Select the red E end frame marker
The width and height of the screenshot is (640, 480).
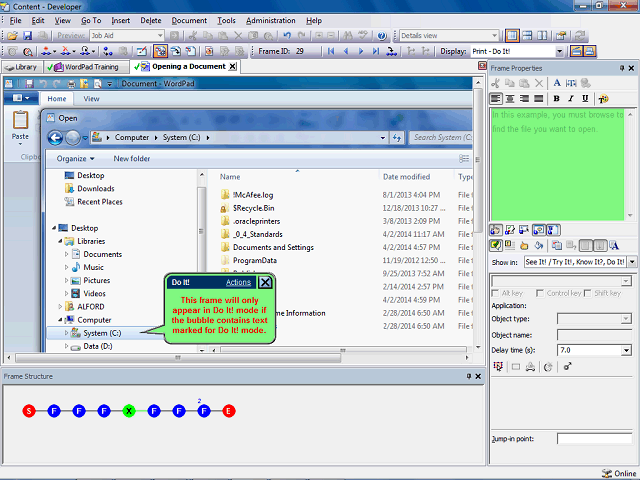click(229, 411)
